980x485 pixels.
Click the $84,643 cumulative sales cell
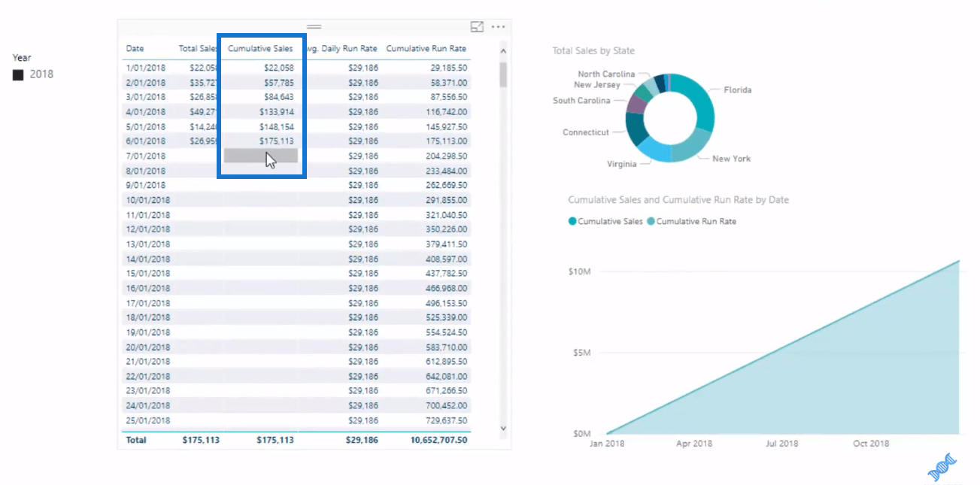point(278,97)
